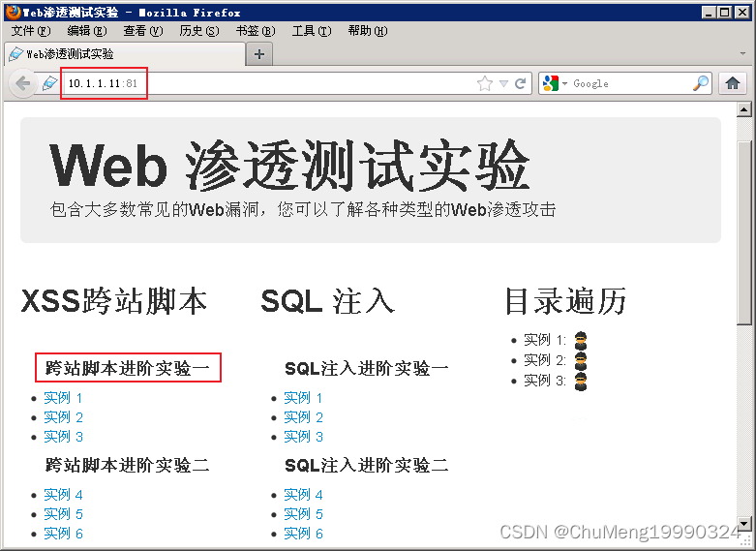The width and height of the screenshot is (756, 551).
Task: Click the 跨站脚本进阶实验一 heading
Action: click(127, 368)
